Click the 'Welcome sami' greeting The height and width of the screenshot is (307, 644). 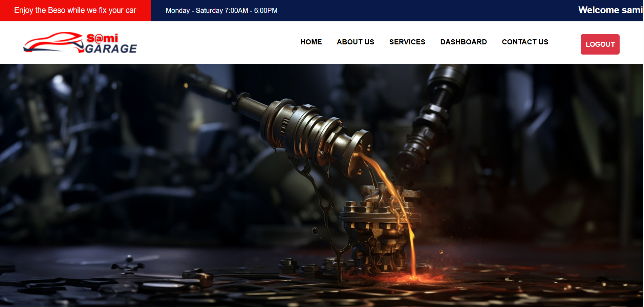pyautogui.click(x=610, y=10)
